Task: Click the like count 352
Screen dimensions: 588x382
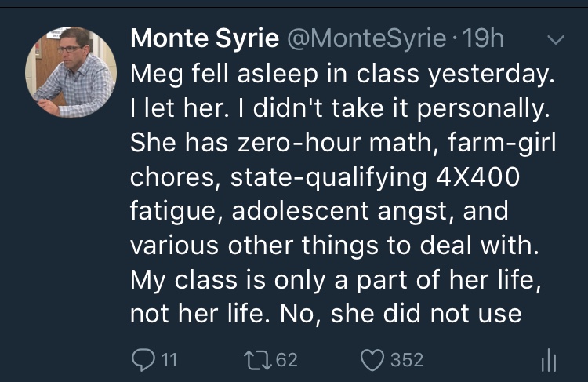Action: tap(406, 360)
